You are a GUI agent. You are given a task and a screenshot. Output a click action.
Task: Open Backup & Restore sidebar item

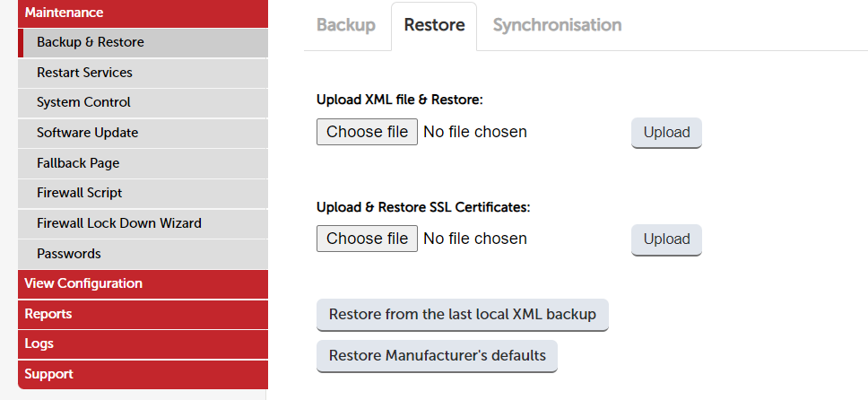pyautogui.click(x=143, y=43)
